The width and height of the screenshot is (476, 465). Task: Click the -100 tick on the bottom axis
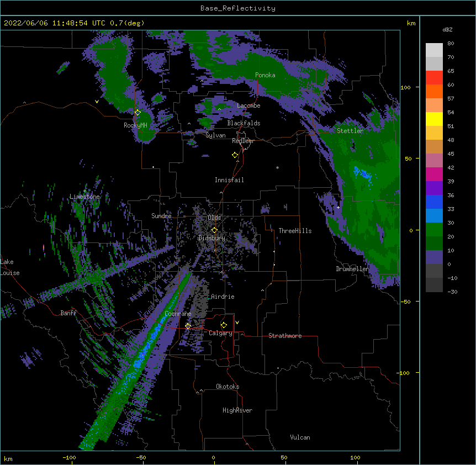coord(69,457)
